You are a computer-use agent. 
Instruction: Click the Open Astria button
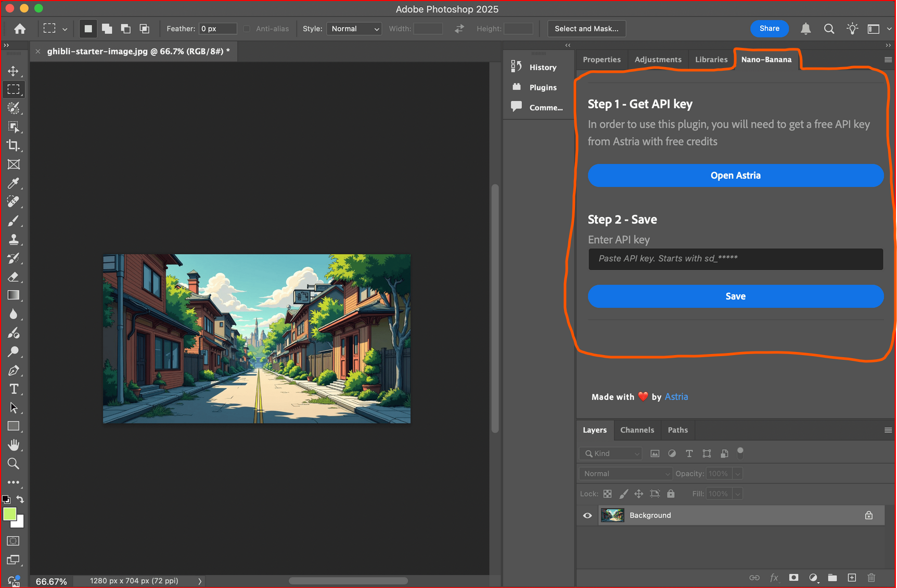point(735,175)
